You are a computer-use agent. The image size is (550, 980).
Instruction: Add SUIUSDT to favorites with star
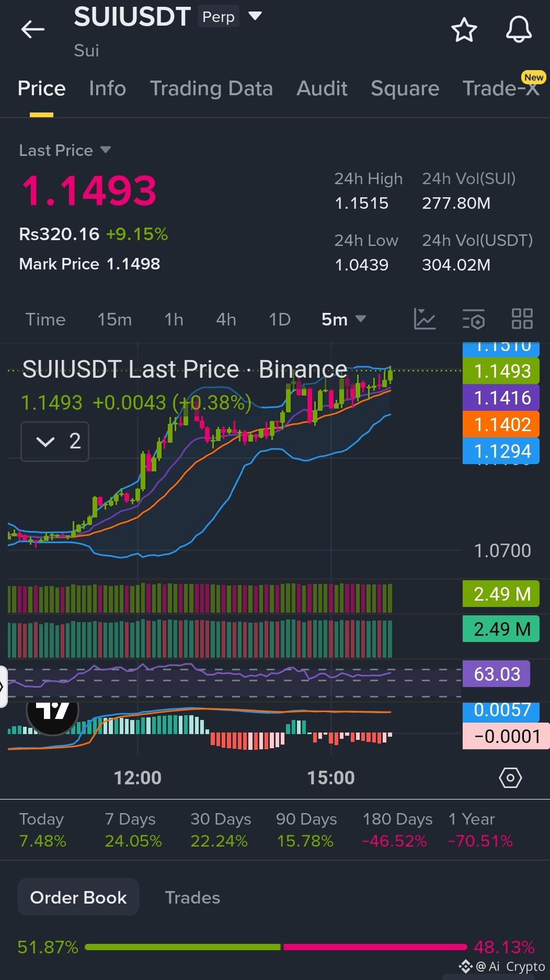tap(464, 29)
